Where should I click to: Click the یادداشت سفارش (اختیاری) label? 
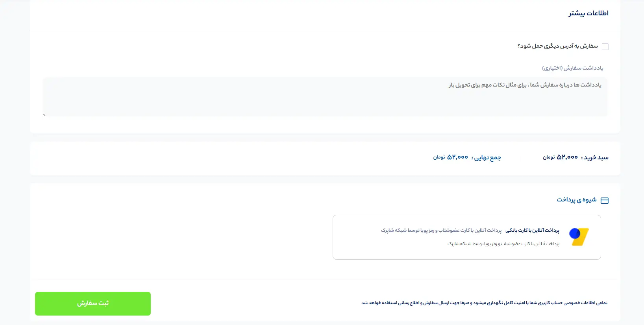point(572,68)
